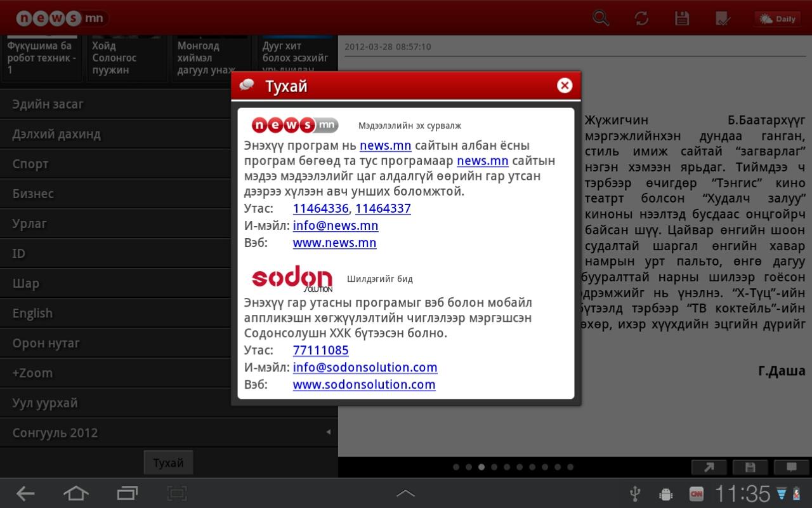Close the Тухай dialog
The width and height of the screenshot is (812, 508).
565,85
